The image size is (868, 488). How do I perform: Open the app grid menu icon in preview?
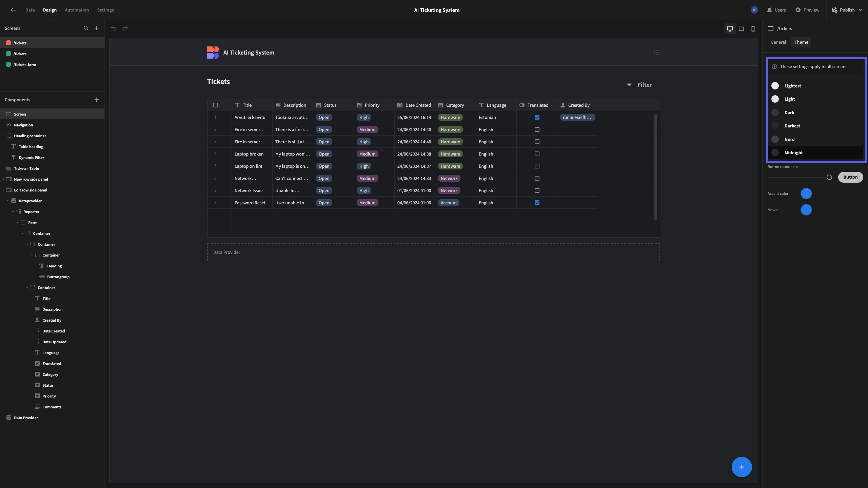(657, 53)
